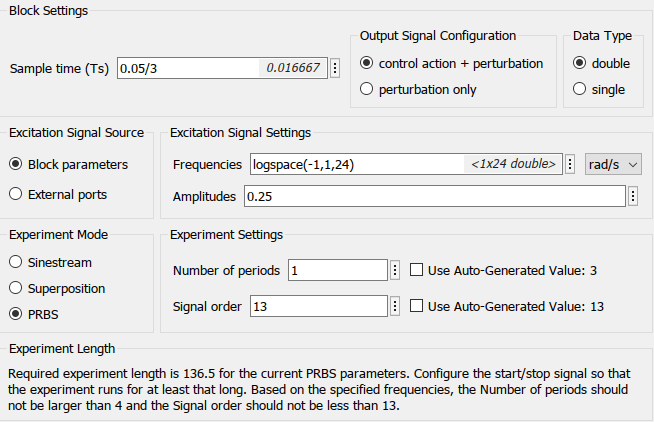This screenshot has height=422, width=654.
Task: Click three-dot menu beside Signal order field
Action: 394,306
